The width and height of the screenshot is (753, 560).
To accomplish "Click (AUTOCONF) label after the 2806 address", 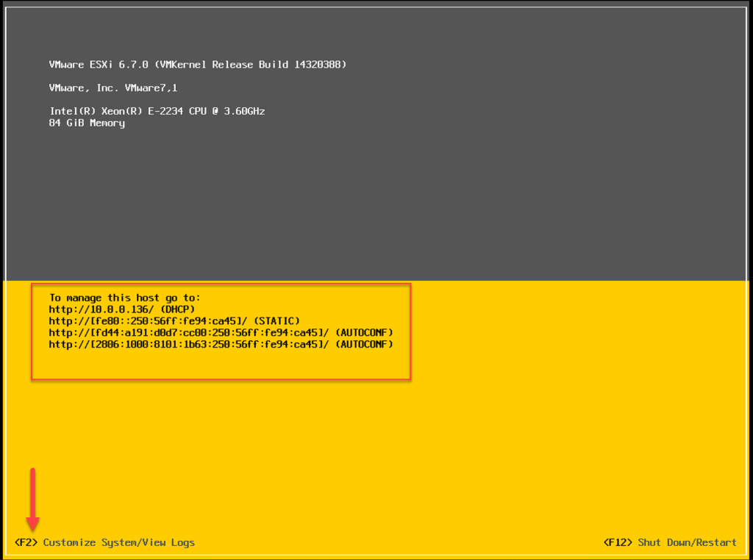I will [x=364, y=345].
